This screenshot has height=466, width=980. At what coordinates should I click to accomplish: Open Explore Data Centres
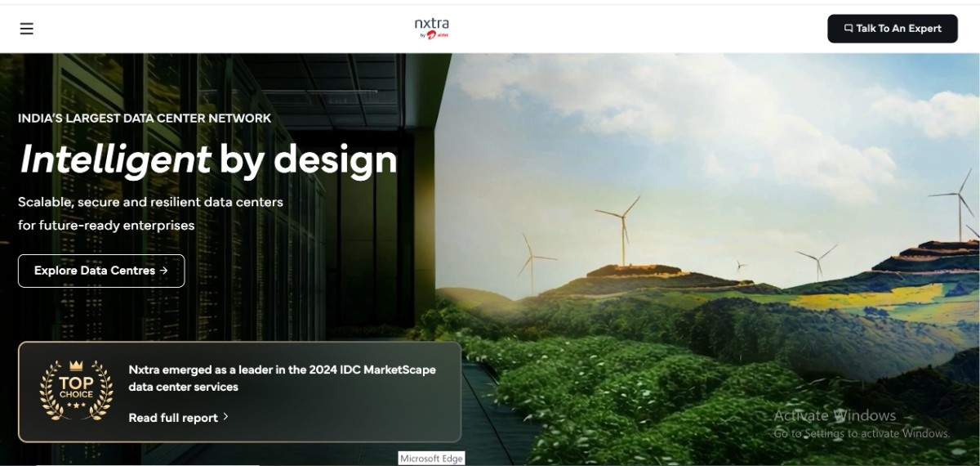pyautogui.click(x=100, y=271)
